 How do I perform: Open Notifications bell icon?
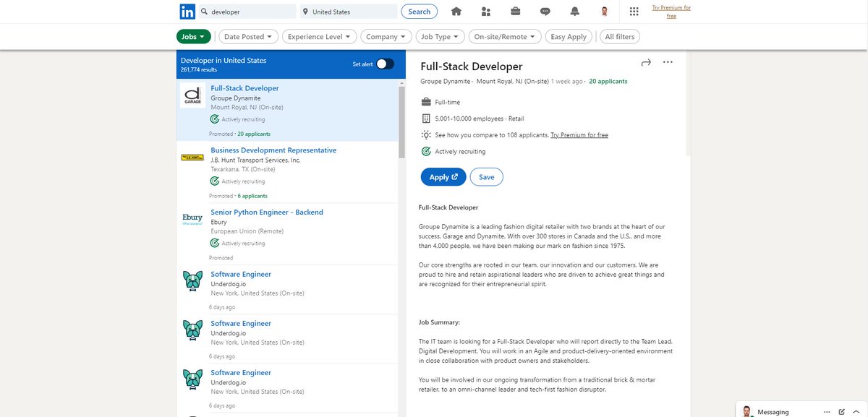(x=575, y=12)
